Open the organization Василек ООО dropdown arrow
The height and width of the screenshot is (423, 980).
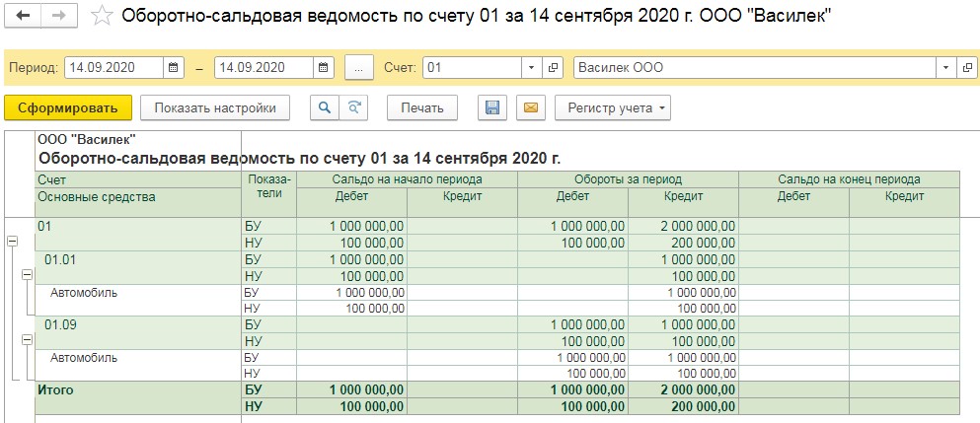[x=945, y=67]
